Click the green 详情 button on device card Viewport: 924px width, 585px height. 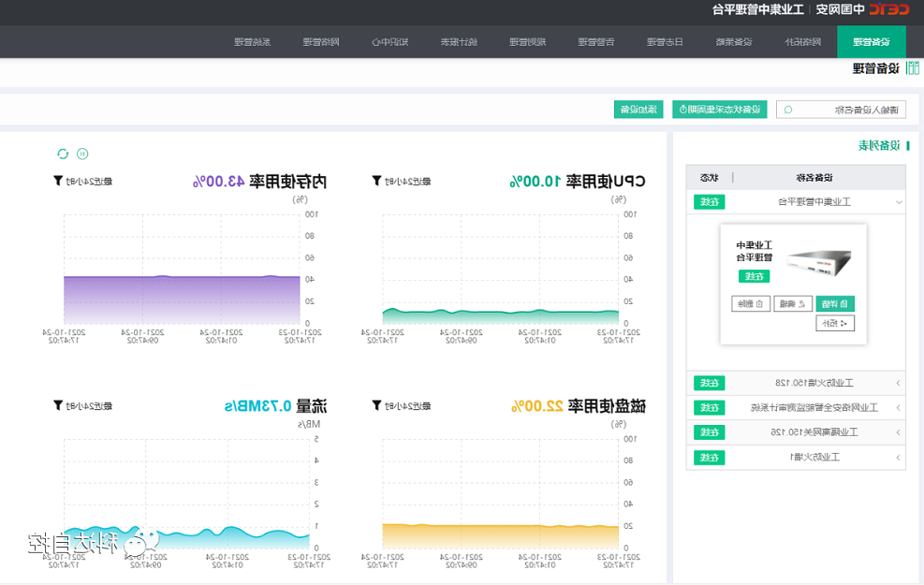pyautogui.click(x=836, y=303)
